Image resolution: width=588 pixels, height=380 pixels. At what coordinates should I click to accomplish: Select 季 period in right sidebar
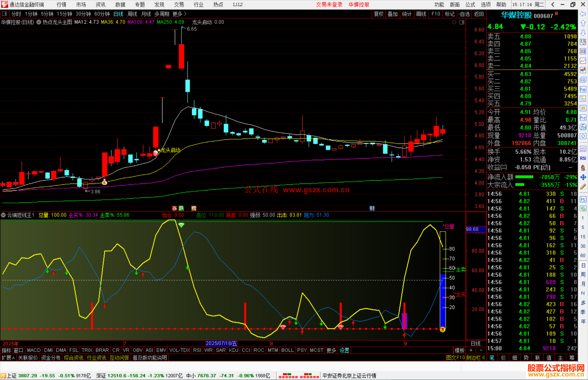coord(583,312)
